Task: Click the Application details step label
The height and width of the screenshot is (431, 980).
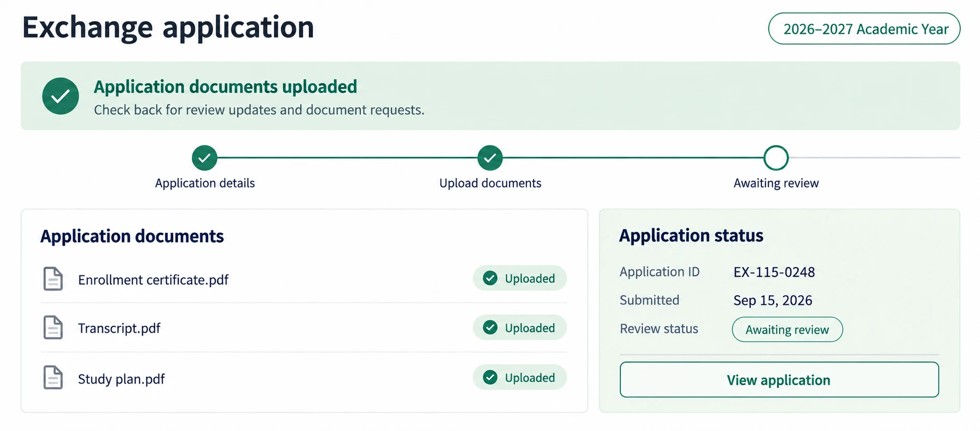Action: [x=205, y=183]
